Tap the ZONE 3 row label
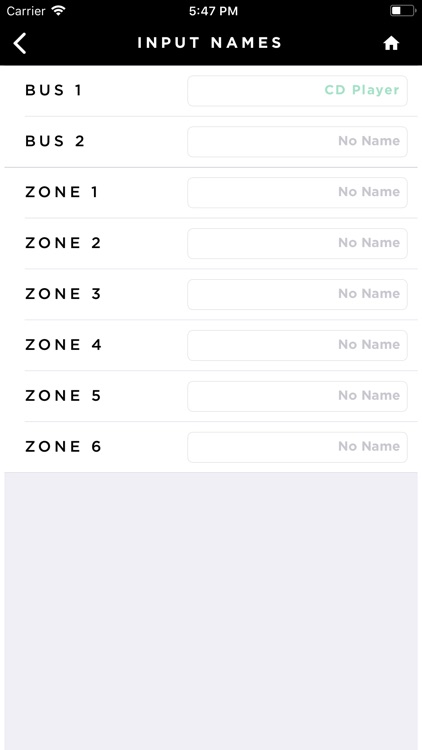 click(63, 294)
